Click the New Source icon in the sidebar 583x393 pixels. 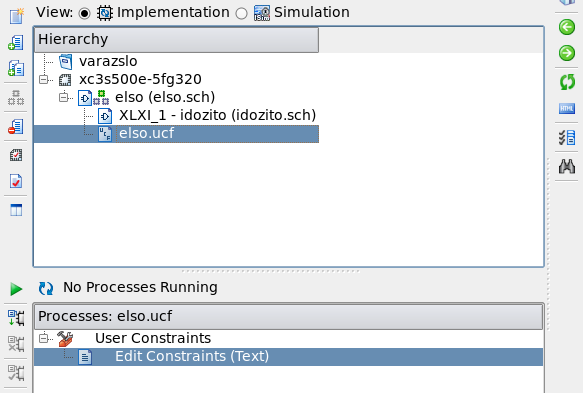16,16
